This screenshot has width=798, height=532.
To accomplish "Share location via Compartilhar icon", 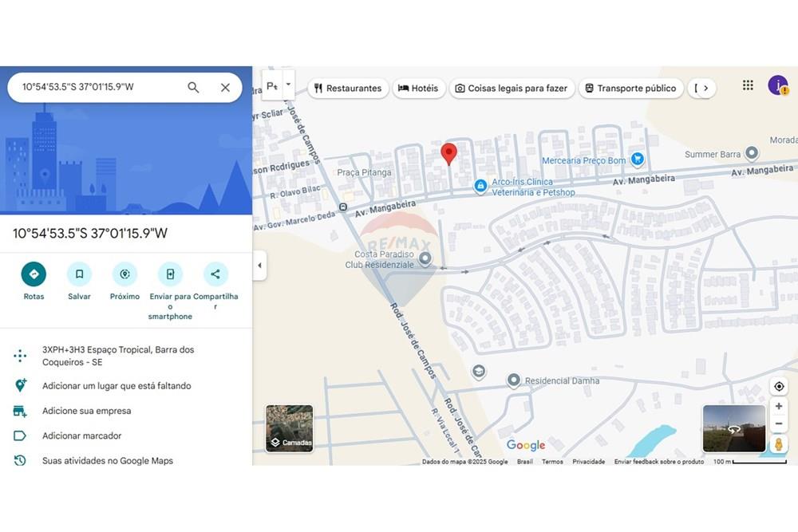I will 215,274.
